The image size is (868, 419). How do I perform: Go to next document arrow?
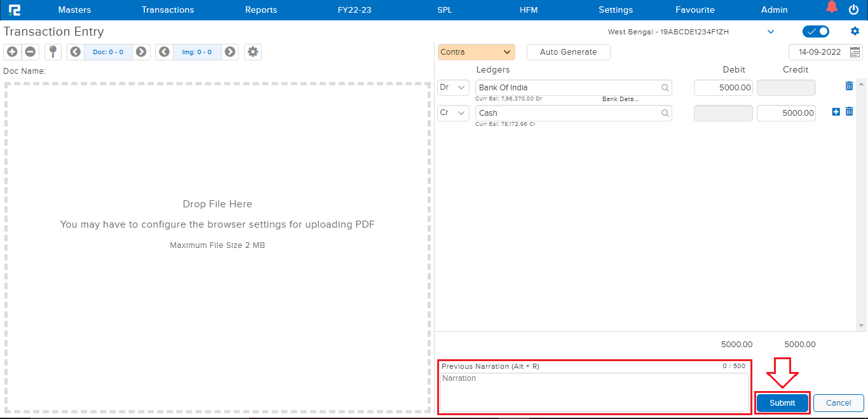pyautogui.click(x=141, y=52)
